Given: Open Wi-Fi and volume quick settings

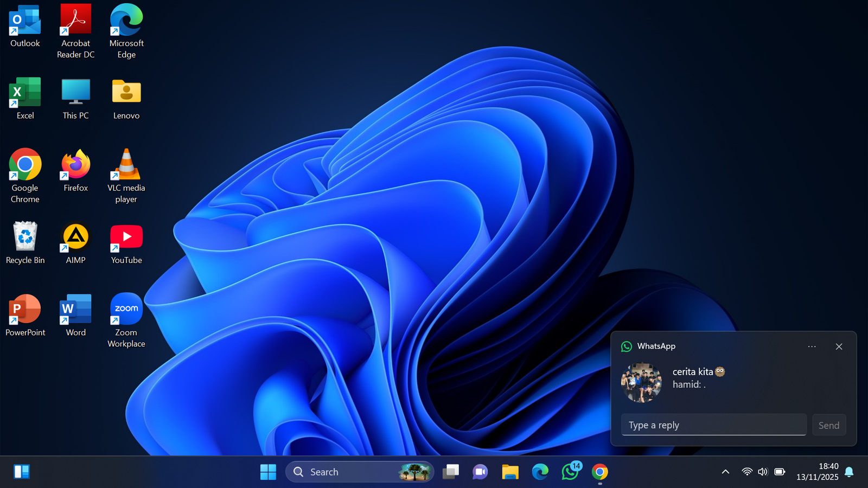Looking at the screenshot, I should coord(763,472).
